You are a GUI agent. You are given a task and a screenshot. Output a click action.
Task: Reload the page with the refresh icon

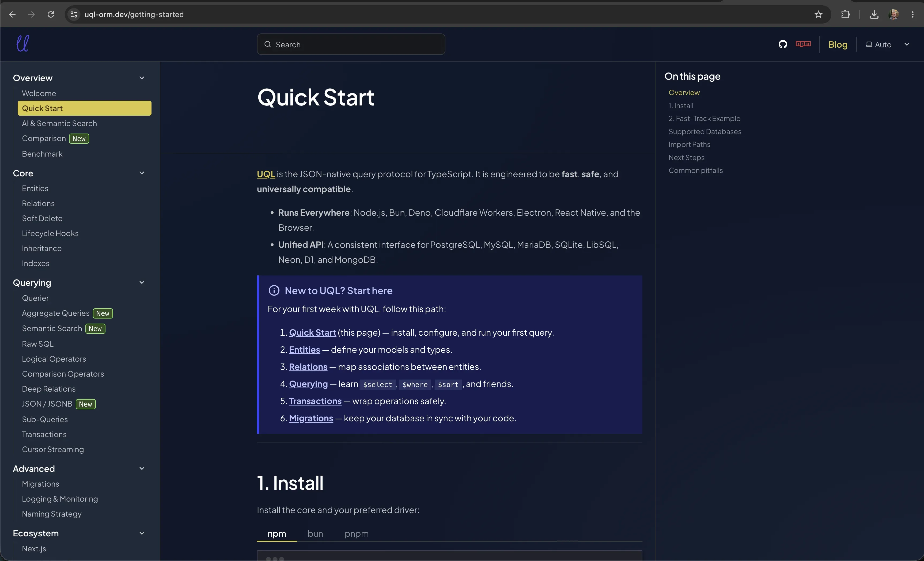51,14
